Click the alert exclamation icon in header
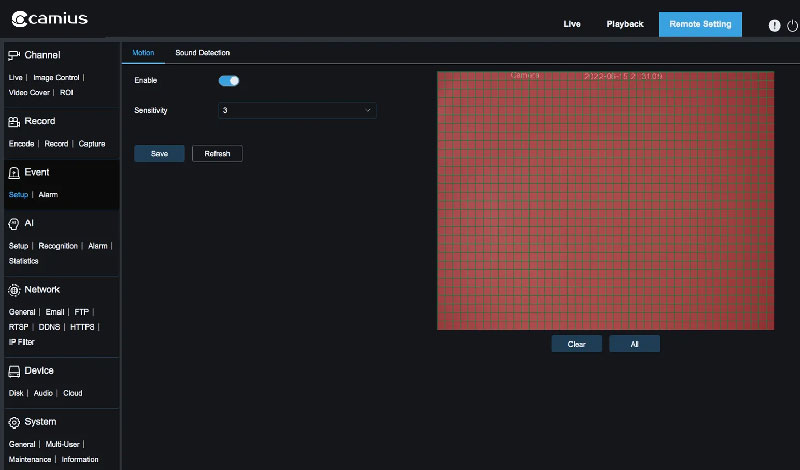Image resolution: width=800 pixels, height=470 pixels. 774,25
